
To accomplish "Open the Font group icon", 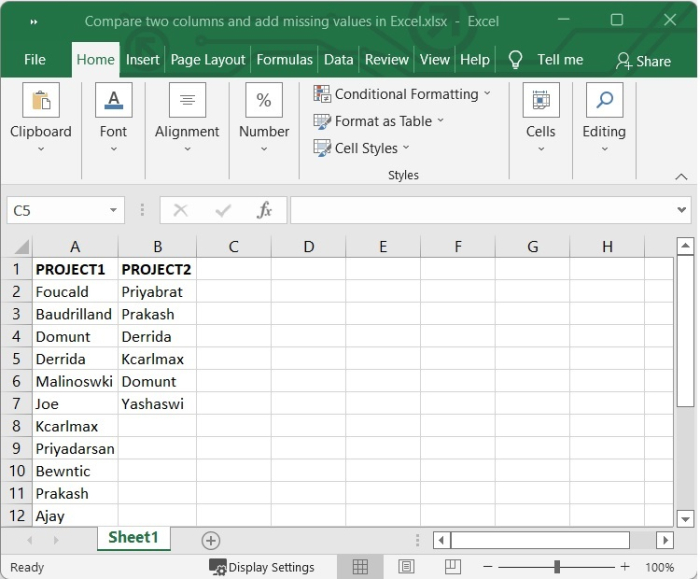I will [113, 101].
